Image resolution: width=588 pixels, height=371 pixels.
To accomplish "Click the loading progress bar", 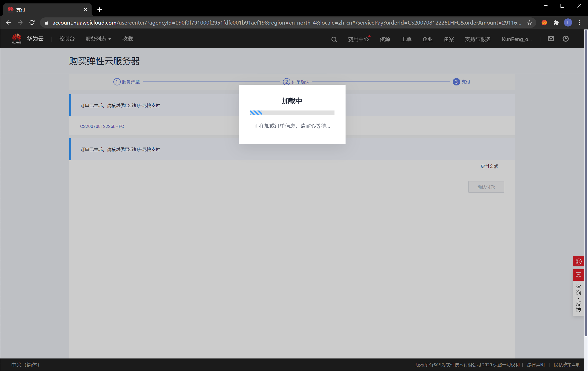I will coord(292,113).
